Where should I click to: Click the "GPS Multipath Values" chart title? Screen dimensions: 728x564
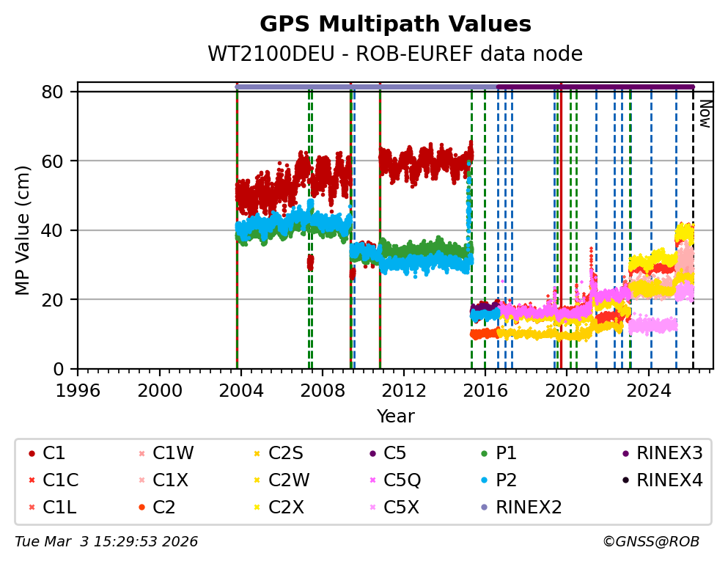[395, 24]
